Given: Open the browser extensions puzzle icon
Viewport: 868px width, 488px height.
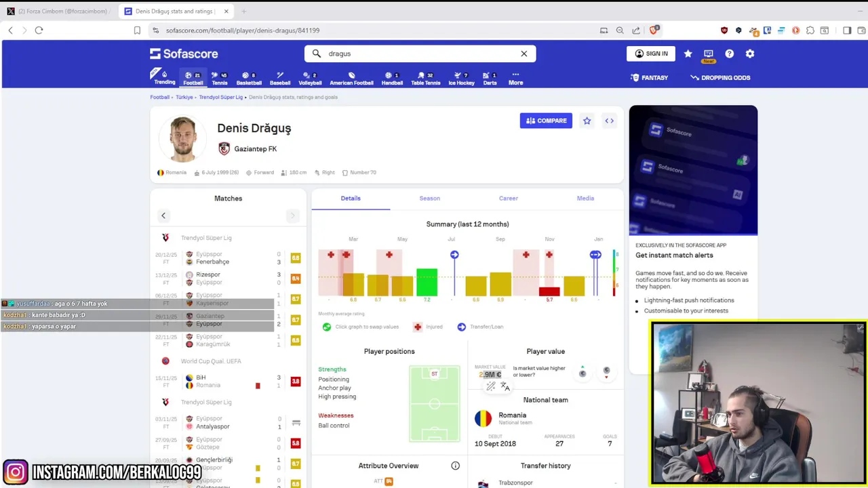Looking at the screenshot, I should tap(810, 30).
